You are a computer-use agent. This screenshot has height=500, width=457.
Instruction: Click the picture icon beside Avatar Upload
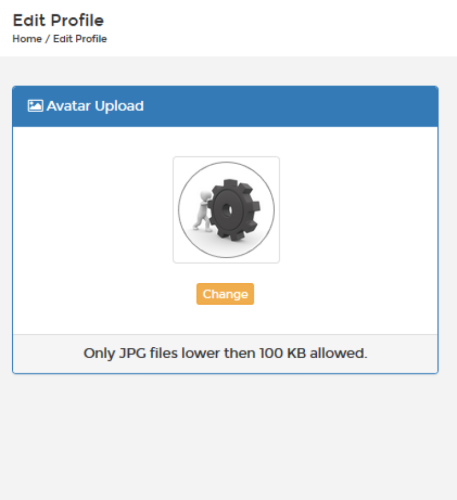35,106
